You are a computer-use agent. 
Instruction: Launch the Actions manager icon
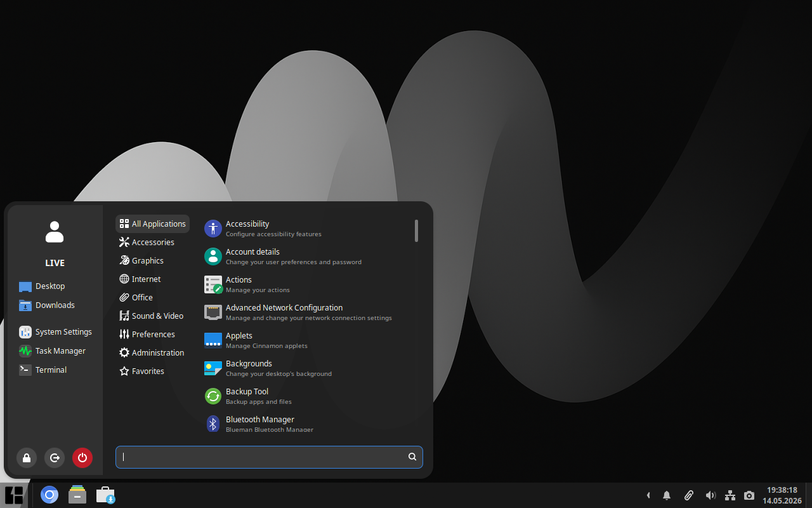pos(213,284)
